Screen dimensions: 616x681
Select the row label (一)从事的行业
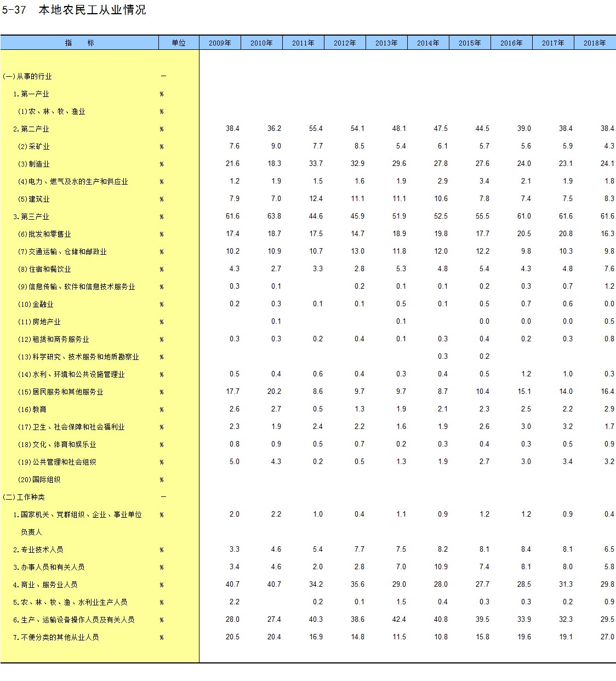point(27,76)
